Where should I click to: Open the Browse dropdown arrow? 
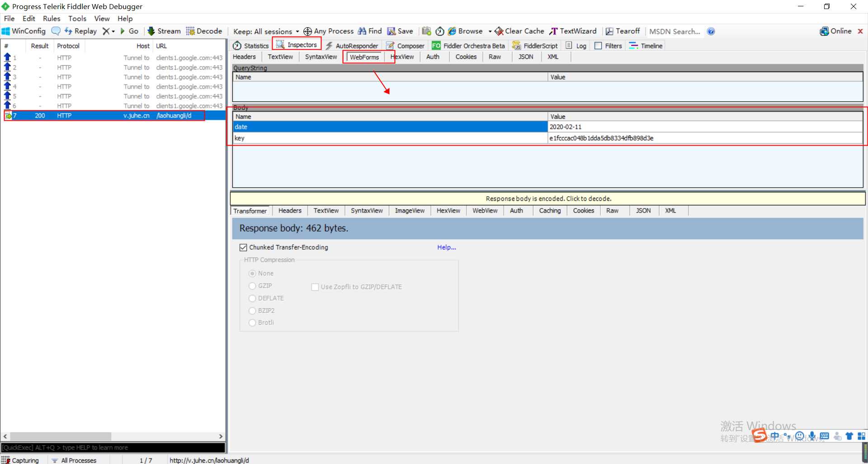click(x=490, y=31)
